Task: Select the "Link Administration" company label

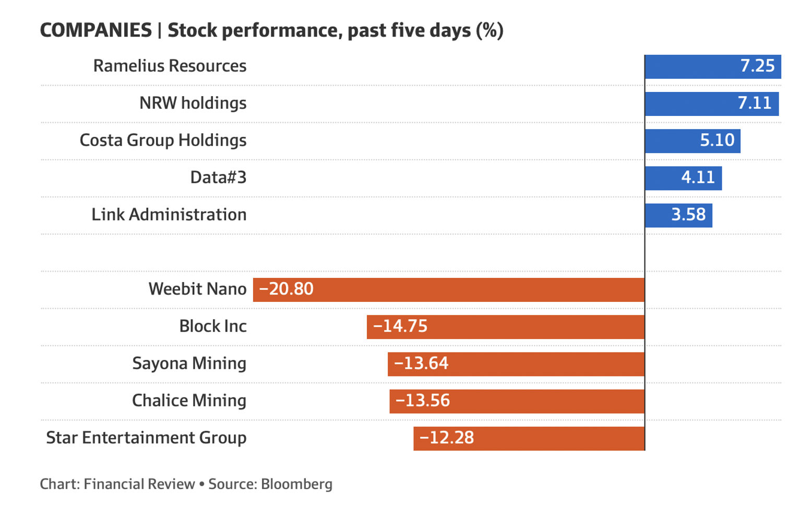Action: click(169, 215)
